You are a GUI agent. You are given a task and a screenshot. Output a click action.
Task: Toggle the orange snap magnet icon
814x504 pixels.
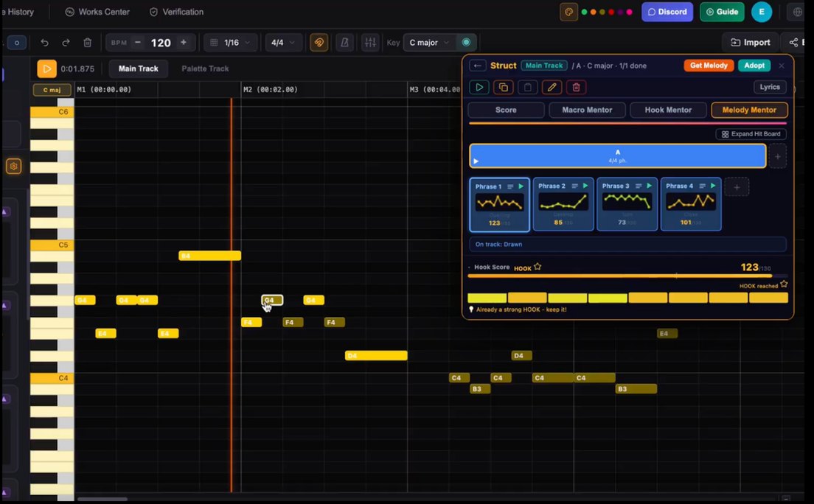[x=319, y=43]
